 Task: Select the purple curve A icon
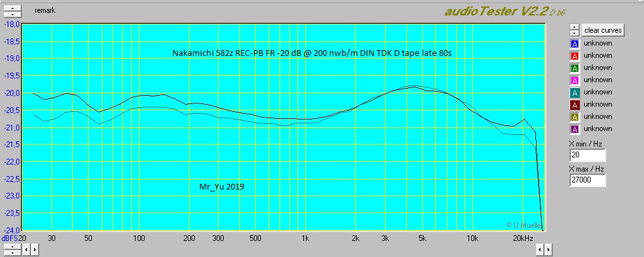point(575,129)
